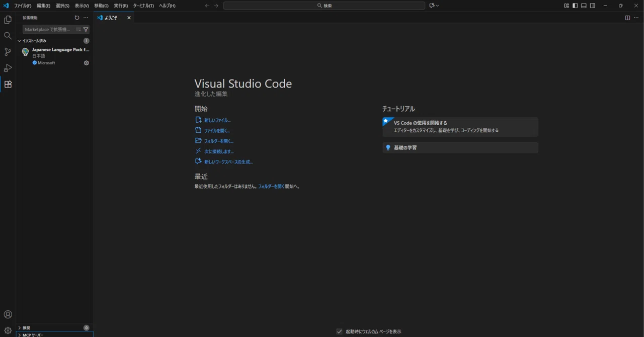Click the Microsoft publisher label

coord(46,63)
